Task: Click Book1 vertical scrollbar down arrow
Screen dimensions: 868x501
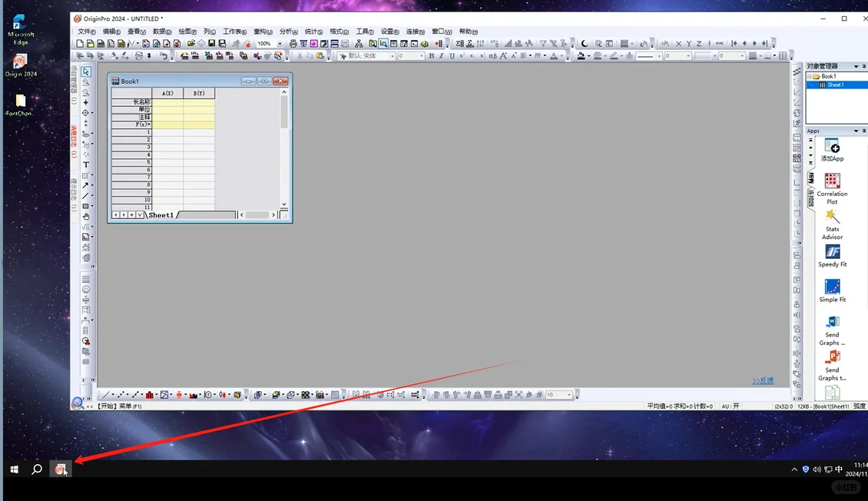Action: click(x=284, y=204)
